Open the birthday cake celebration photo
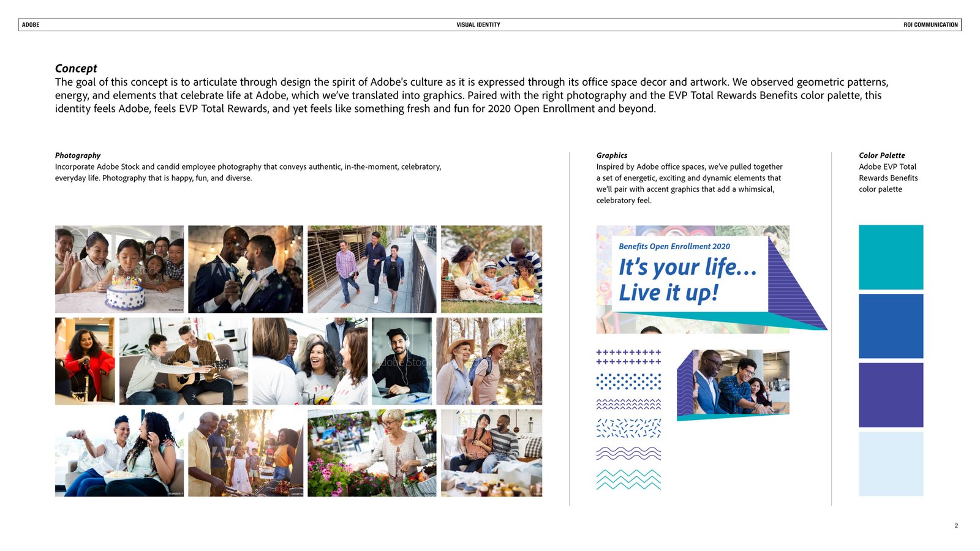Screen dimensions: 980x551 point(119,269)
